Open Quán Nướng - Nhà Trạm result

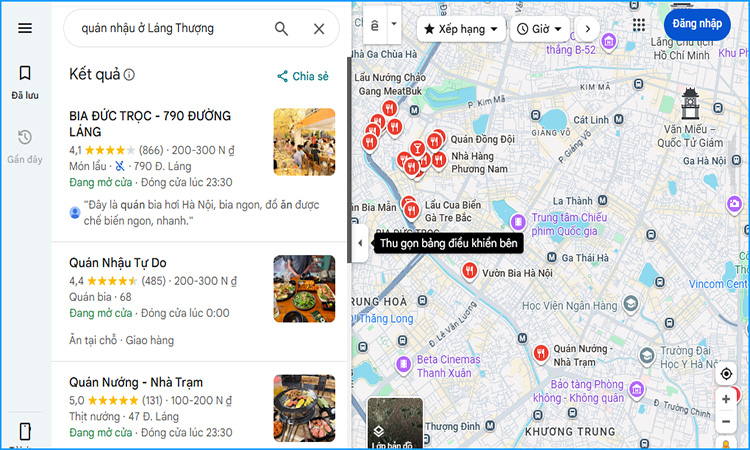click(136, 382)
